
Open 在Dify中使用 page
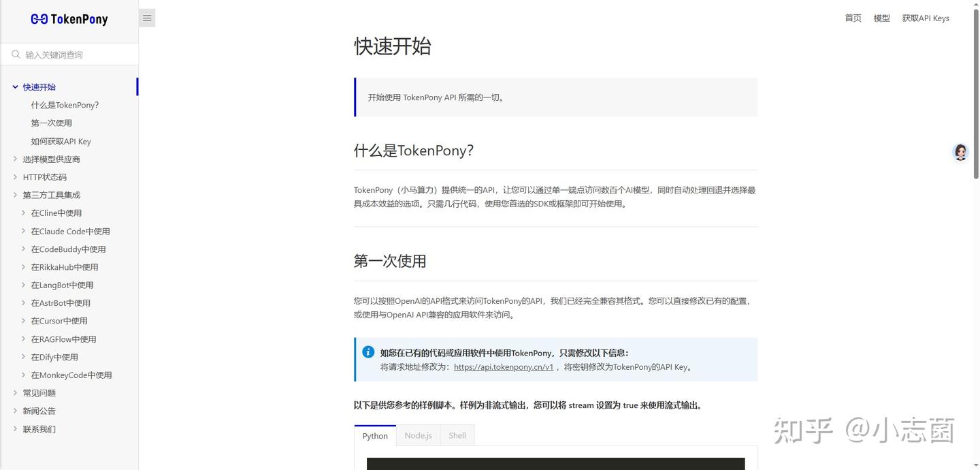pos(54,357)
